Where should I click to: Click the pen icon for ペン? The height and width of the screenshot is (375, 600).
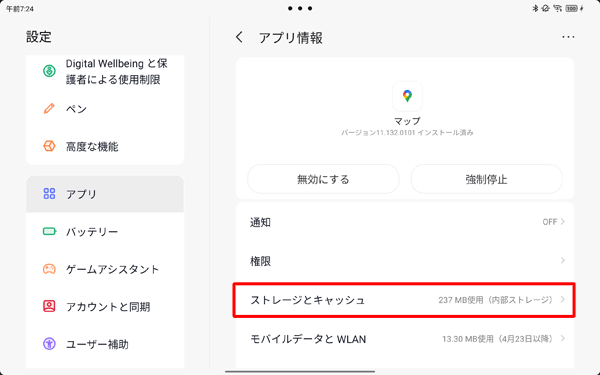pos(49,109)
